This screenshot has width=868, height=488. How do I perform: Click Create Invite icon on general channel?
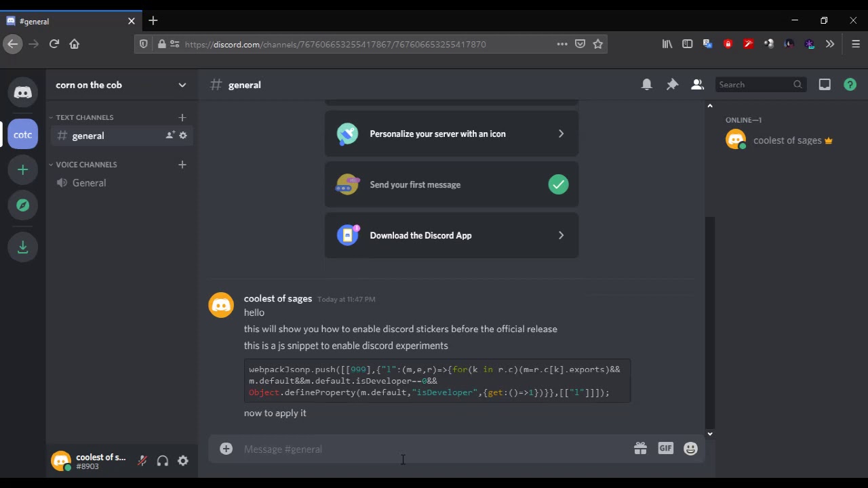[170, 136]
